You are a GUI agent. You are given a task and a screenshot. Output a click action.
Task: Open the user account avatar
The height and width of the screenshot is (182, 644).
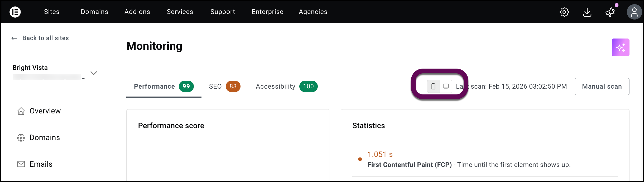click(x=634, y=12)
